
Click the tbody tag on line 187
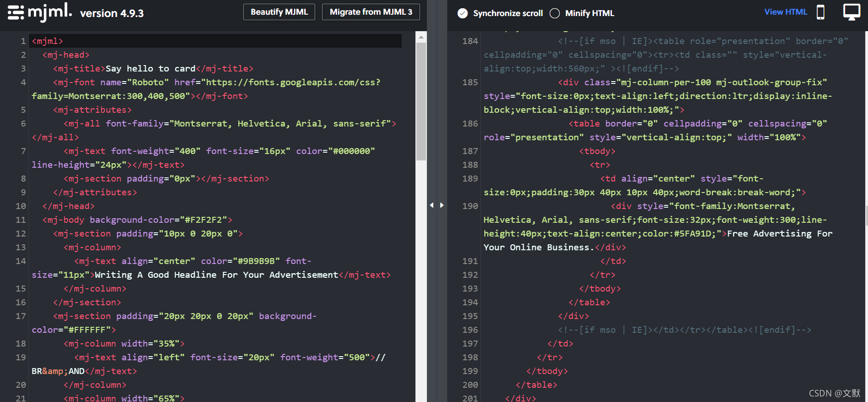pyautogui.click(x=597, y=151)
